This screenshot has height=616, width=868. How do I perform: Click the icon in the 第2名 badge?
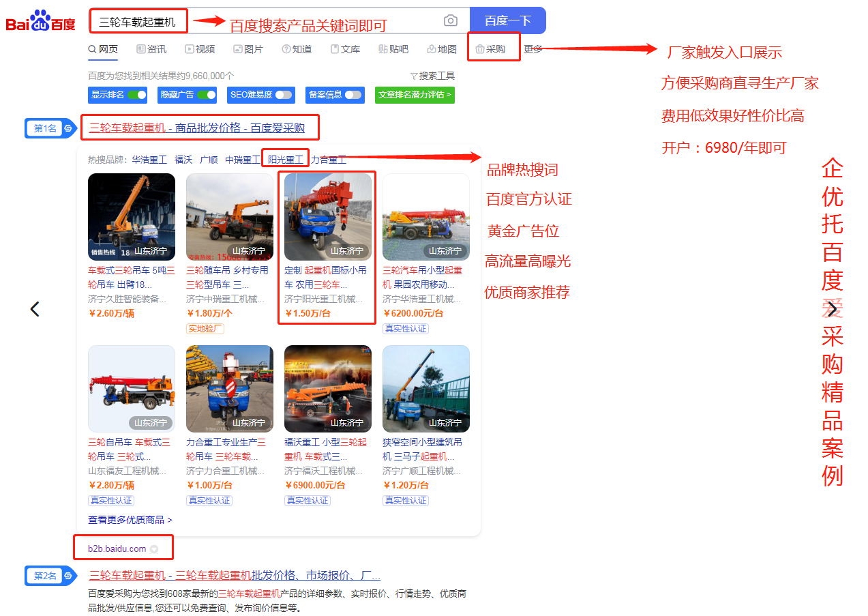click(x=68, y=576)
